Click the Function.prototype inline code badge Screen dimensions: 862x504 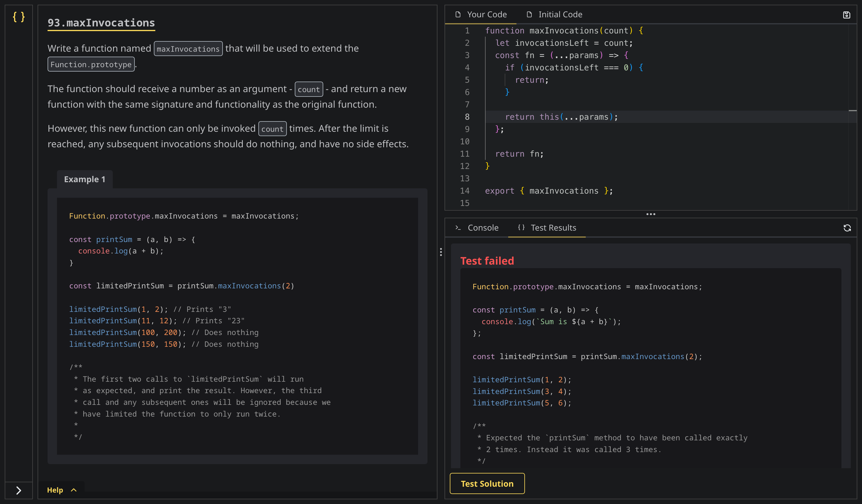91,64
